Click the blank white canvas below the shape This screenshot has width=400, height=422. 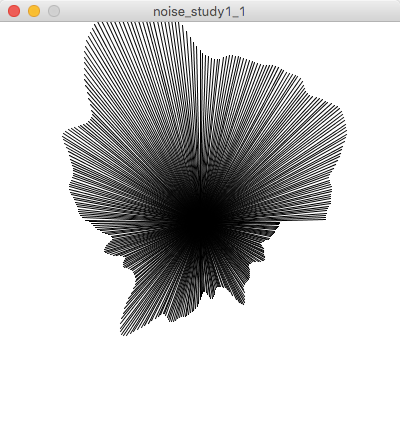pos(200,377)
